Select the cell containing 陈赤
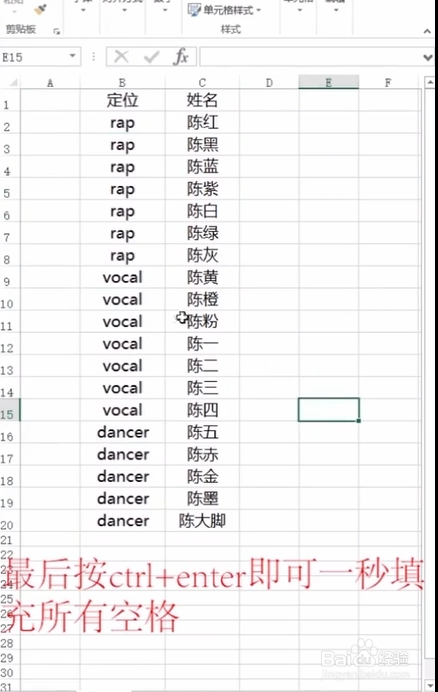 (x=202, y=454)
